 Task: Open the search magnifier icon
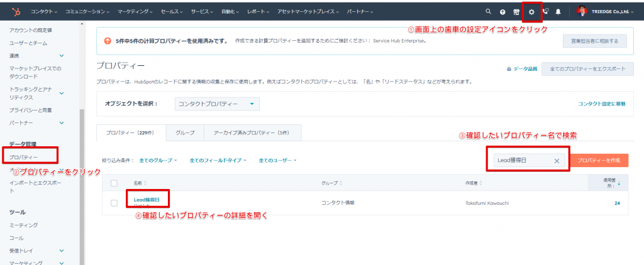pos(488,11)
